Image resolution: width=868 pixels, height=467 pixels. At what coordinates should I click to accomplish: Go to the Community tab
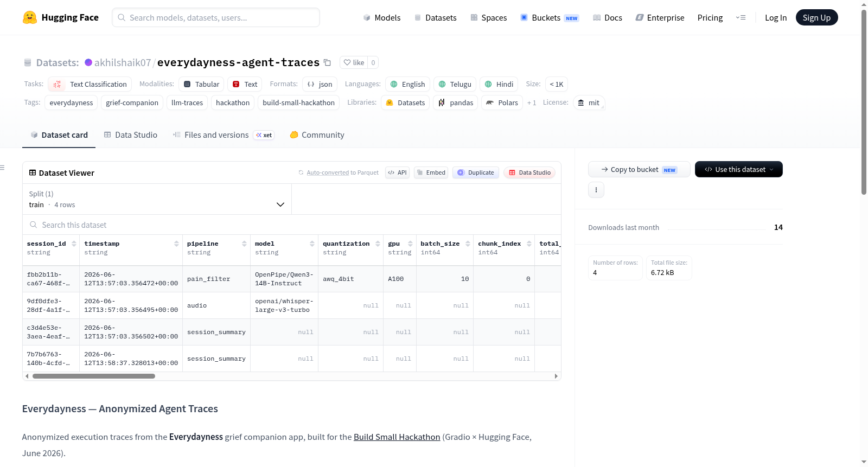[x=317, y=135]
